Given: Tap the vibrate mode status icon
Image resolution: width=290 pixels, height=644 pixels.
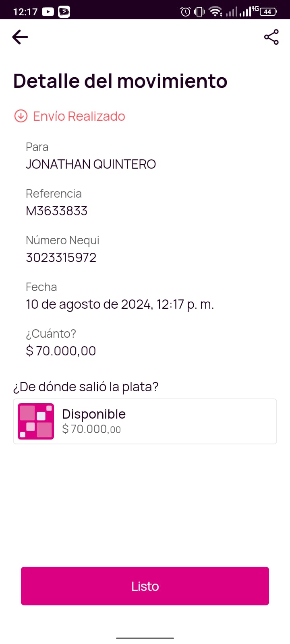Looking at the screenshot, I should click(199, 12).
